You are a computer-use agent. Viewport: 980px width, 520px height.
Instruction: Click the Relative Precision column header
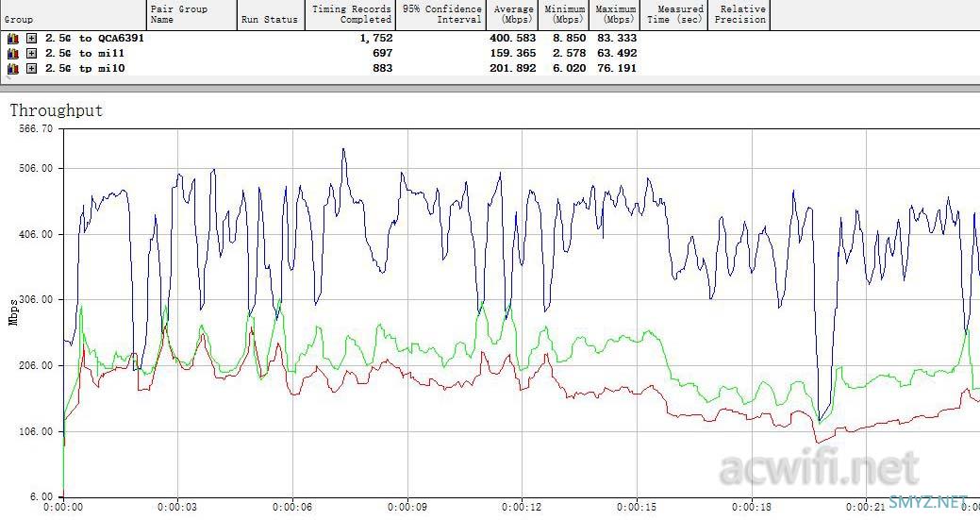click(739, 15)
